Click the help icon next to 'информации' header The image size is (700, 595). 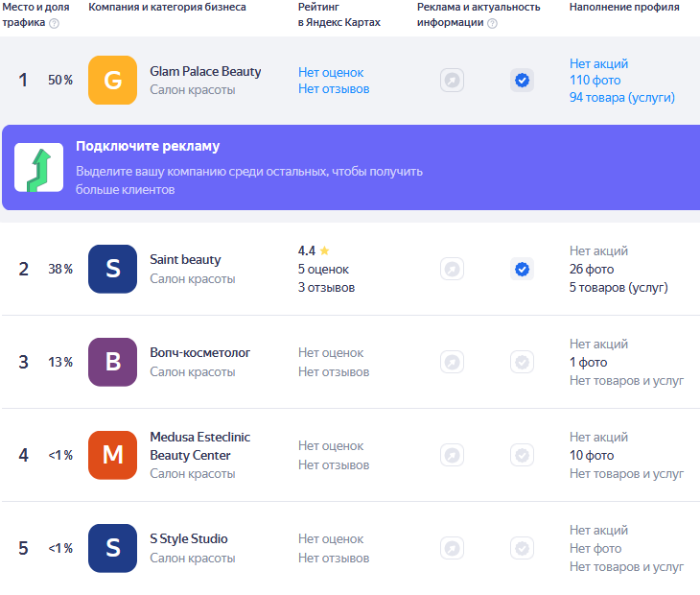(x=492, y=23)
